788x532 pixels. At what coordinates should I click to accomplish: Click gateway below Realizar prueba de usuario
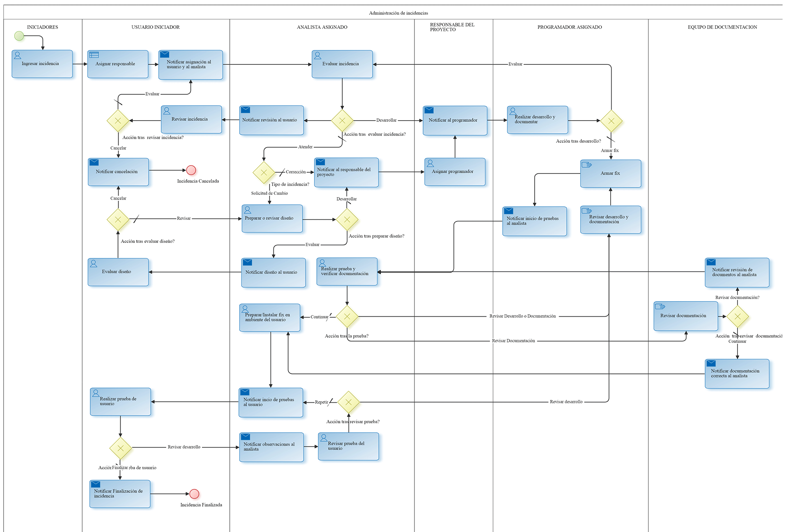click(121, 448)
